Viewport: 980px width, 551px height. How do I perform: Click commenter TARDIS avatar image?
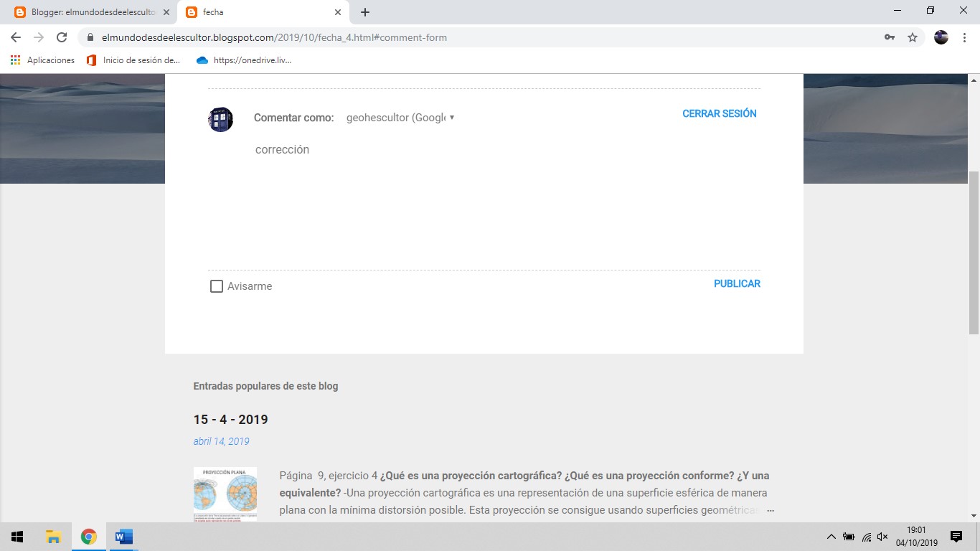tap(220, 119)
